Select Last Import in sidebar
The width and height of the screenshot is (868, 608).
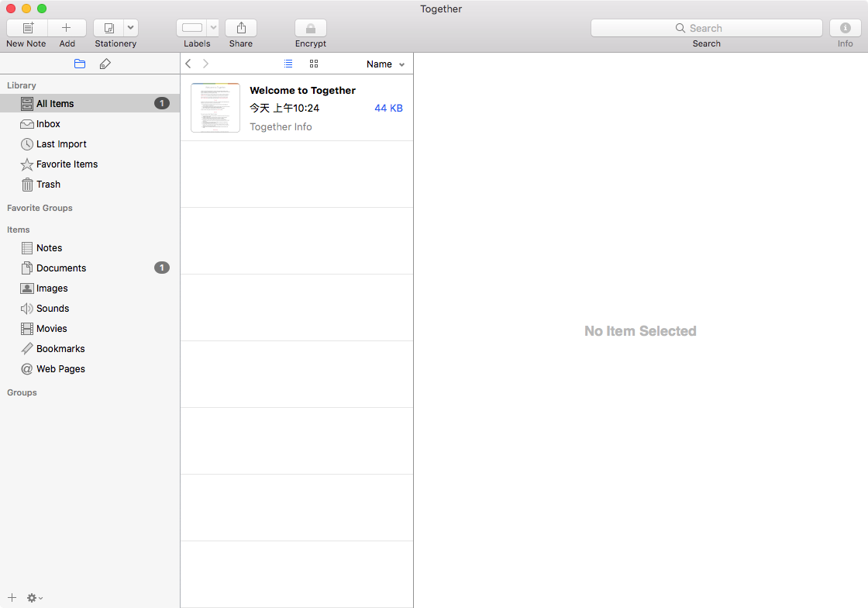pos(90,144)
